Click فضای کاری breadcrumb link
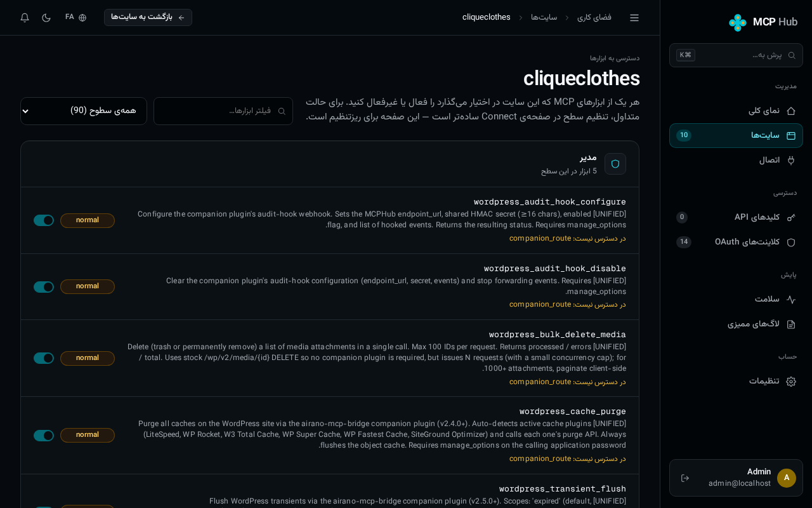The height and width of the screenshot is (508, 812). point(594,18)
